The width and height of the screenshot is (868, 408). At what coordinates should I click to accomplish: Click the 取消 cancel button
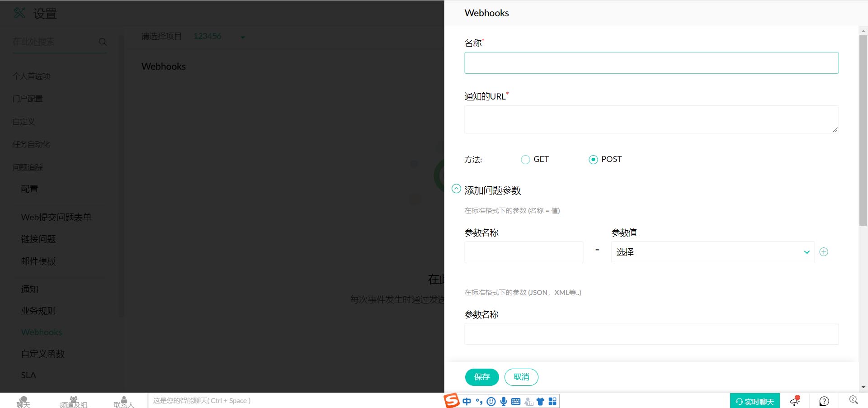point(521,377)
